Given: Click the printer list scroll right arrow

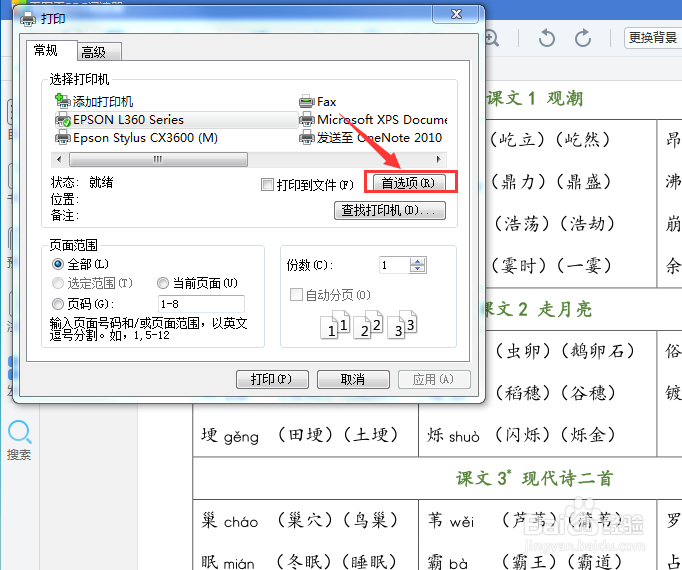Looking at the screenshot, I should pyautogui.click(x=438, y=159).
